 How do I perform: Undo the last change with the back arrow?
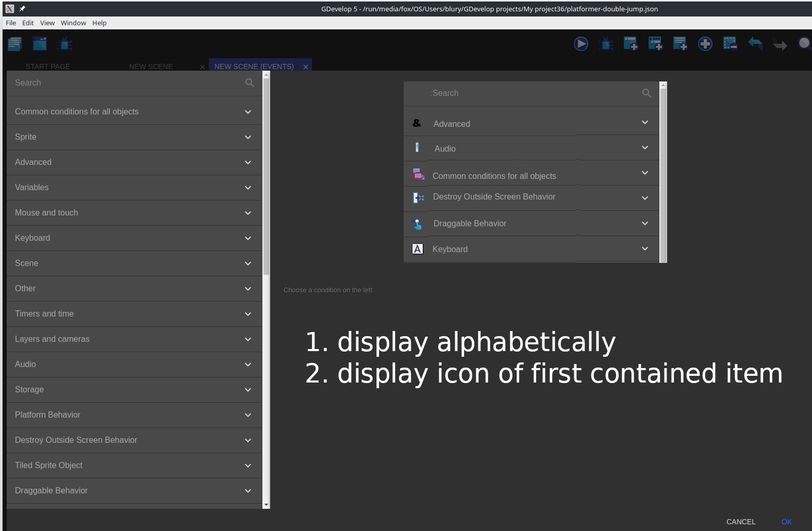click(x=755, y=44)
